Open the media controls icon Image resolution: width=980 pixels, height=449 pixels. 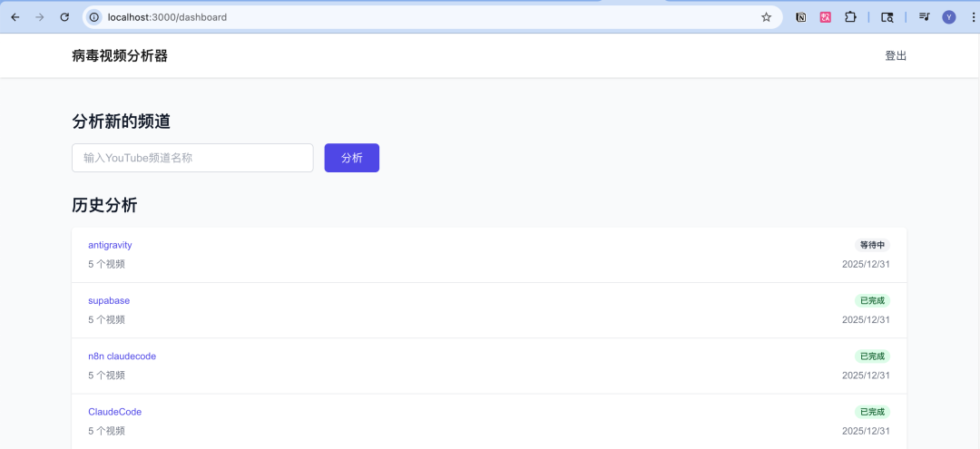coord(924,17)
